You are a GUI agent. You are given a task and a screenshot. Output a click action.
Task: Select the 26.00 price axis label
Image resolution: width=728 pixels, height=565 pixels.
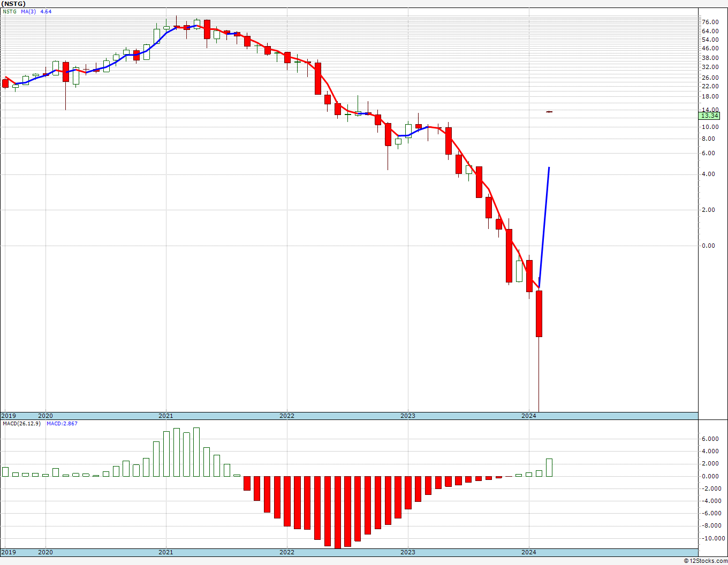pos(710,78)
